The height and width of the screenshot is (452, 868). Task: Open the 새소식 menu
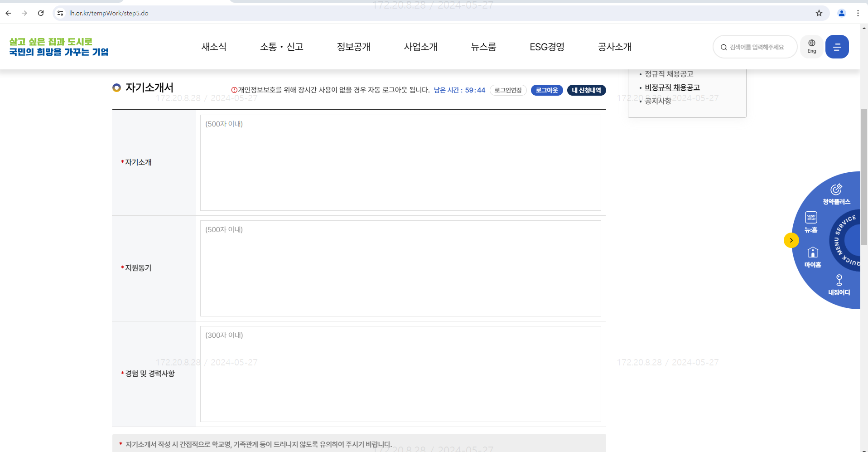pyautogui.click(x=214, y=47)
